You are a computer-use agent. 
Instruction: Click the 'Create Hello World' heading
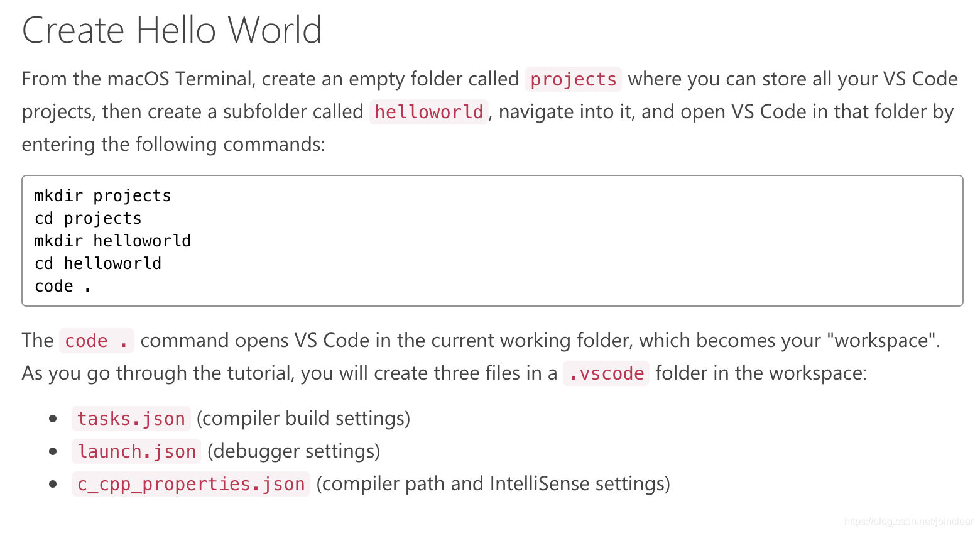click(x=171, y=30)
